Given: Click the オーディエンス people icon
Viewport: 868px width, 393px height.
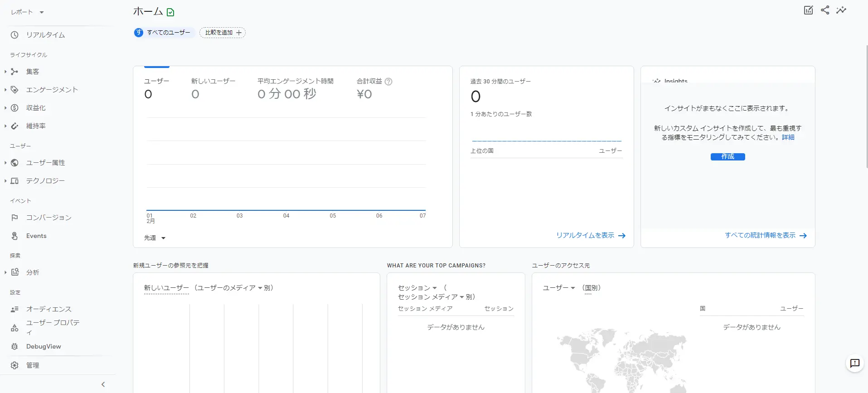Looking at the screenshot, I should [x=15, y=309].
